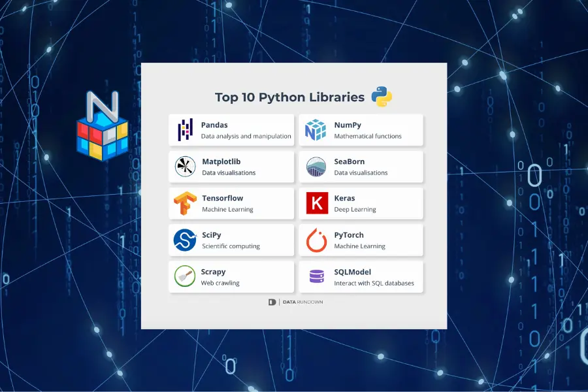Click 'Mathematical functions' description
This screenshot has width=588, height=392.
point(368,136)
